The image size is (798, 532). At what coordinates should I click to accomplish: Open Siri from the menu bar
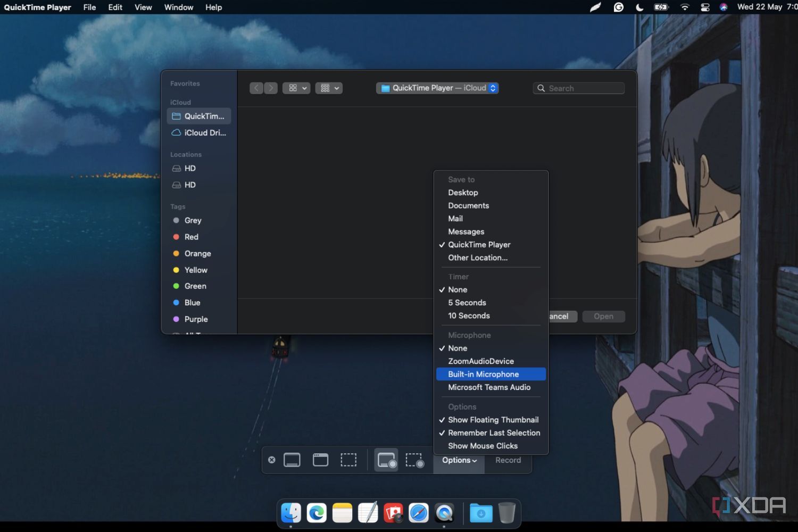pos(724,7)
